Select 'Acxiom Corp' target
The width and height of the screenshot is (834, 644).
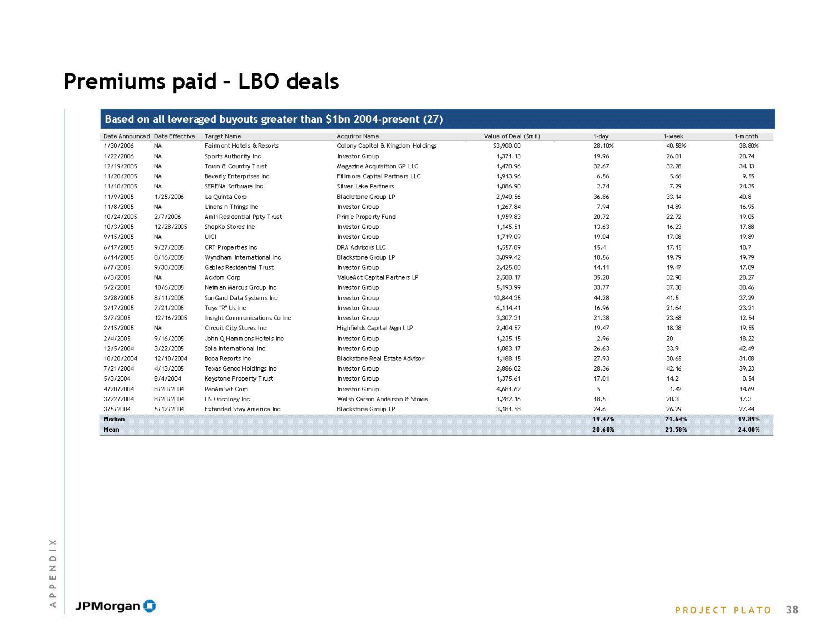pos(222,277)
